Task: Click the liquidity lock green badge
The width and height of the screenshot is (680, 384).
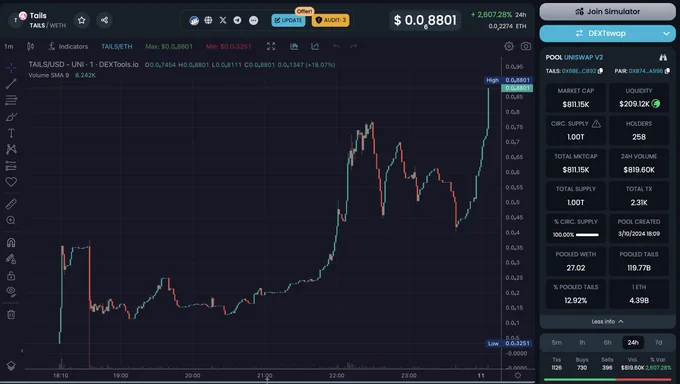Action: click(x=656, y=103)
